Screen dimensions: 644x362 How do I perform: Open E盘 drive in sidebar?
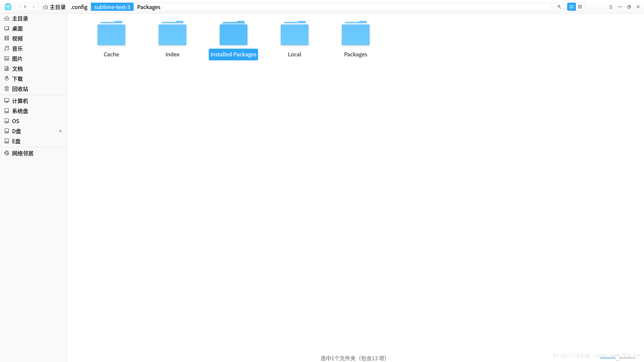coord(34,141)
